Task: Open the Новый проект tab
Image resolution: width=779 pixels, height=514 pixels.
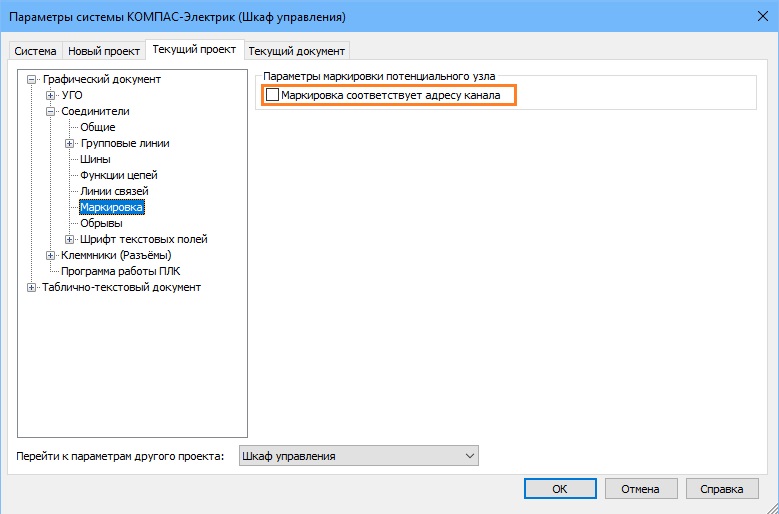Action: pyautogui.click(x=104, y=51)
